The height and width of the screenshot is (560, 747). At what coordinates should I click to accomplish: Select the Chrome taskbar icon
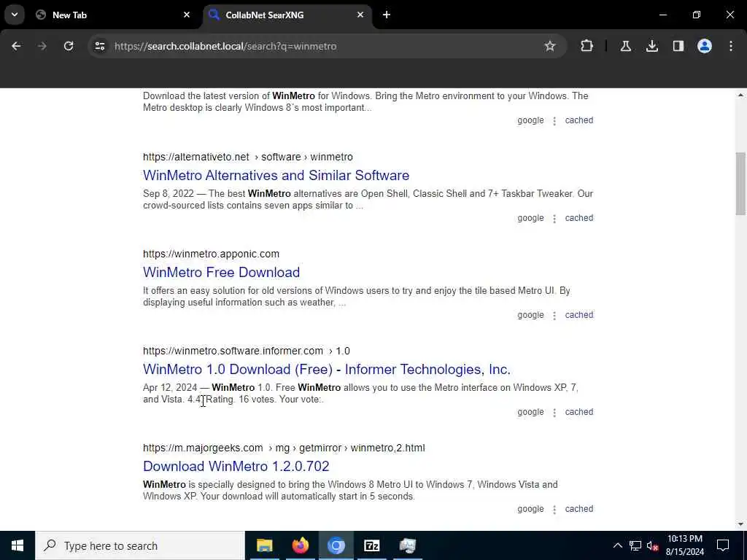336,545
